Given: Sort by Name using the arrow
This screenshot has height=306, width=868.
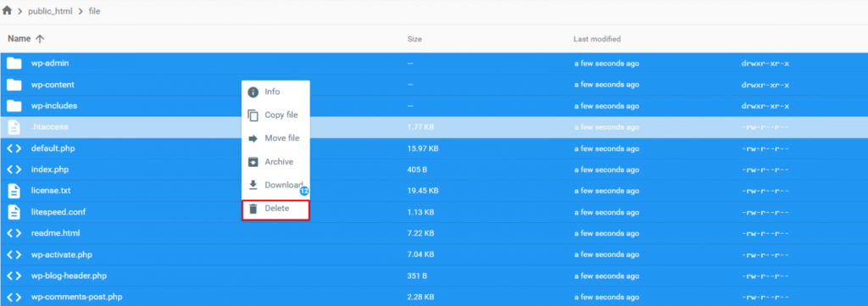Looking at the screenshot, I should coord(39,39).
